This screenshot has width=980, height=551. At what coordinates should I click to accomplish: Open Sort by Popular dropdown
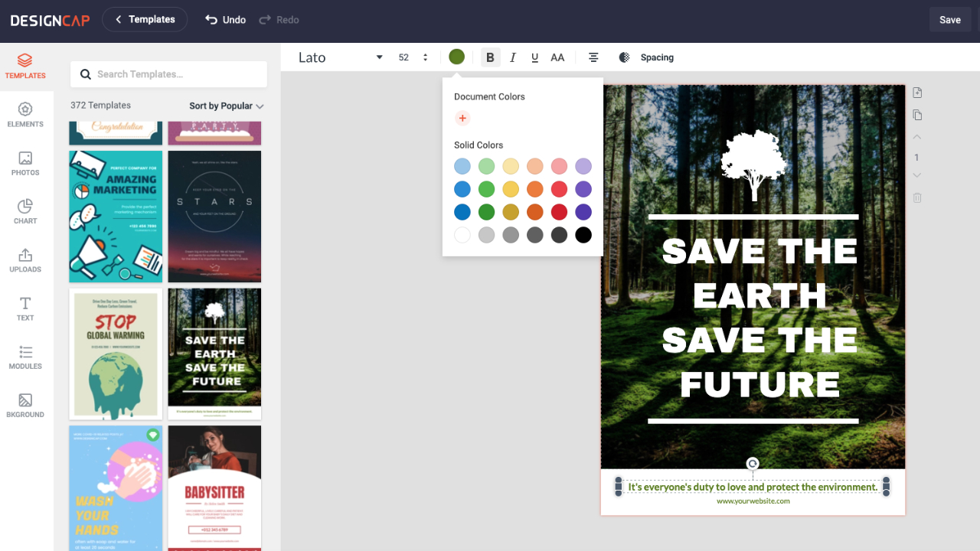[x=227, y=106]
